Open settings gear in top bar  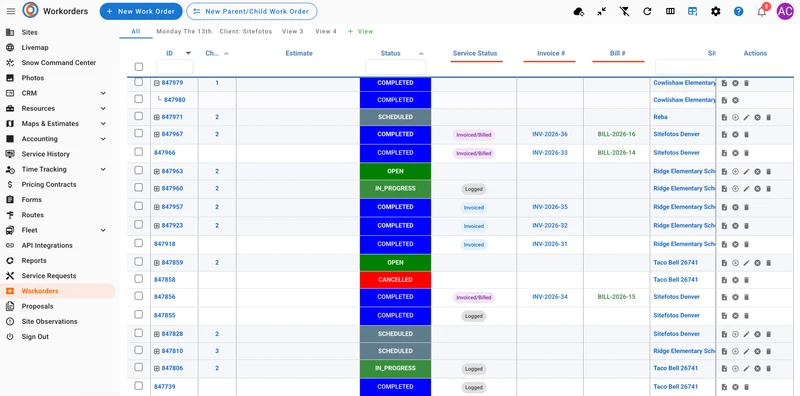[x=716, y=11]
